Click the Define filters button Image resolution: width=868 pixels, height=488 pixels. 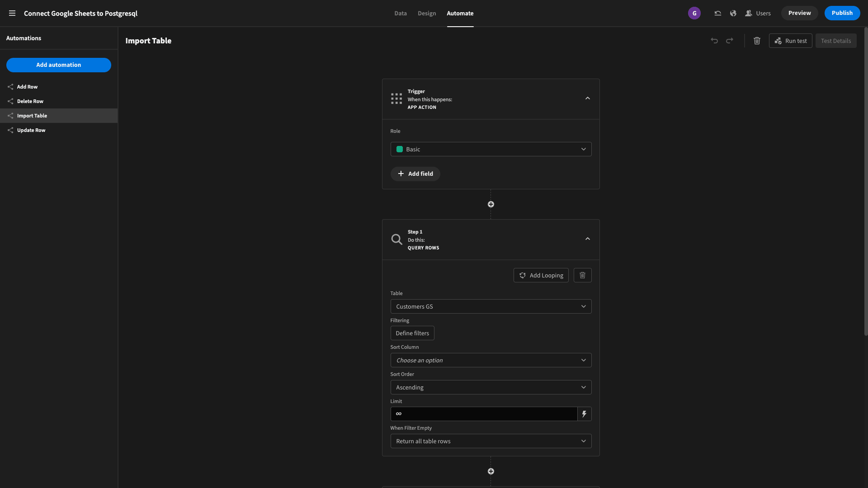pos(412,333)
